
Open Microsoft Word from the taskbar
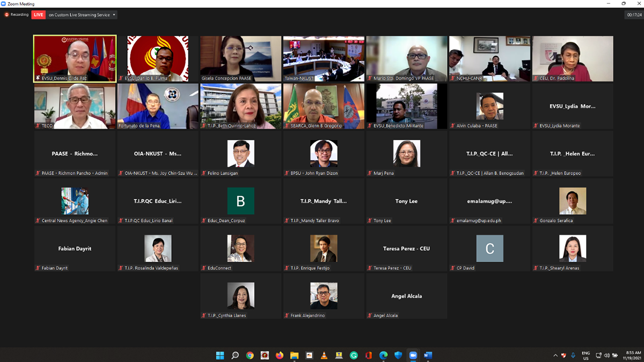[x=428, y=355]
